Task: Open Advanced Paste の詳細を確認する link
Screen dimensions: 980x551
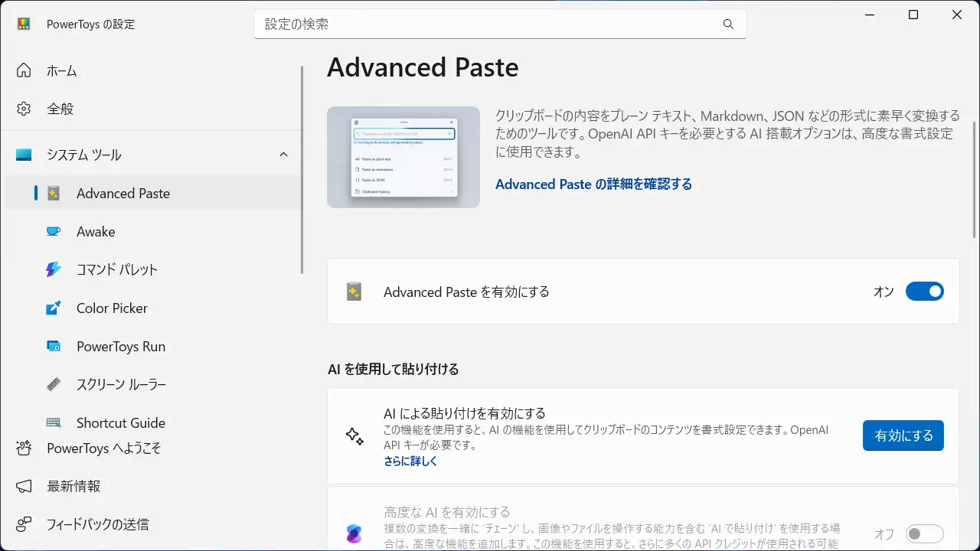Action: (593, 184)
